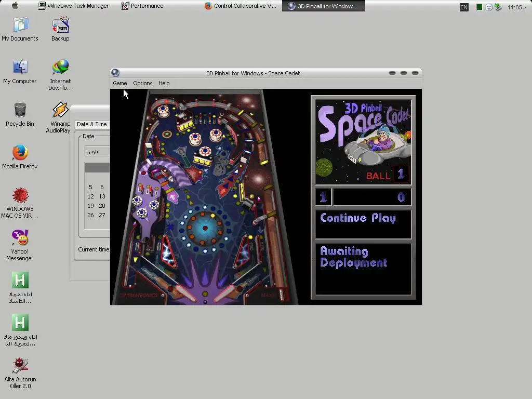Click the Space Cadet logo artwork

(x=363, y=142)
